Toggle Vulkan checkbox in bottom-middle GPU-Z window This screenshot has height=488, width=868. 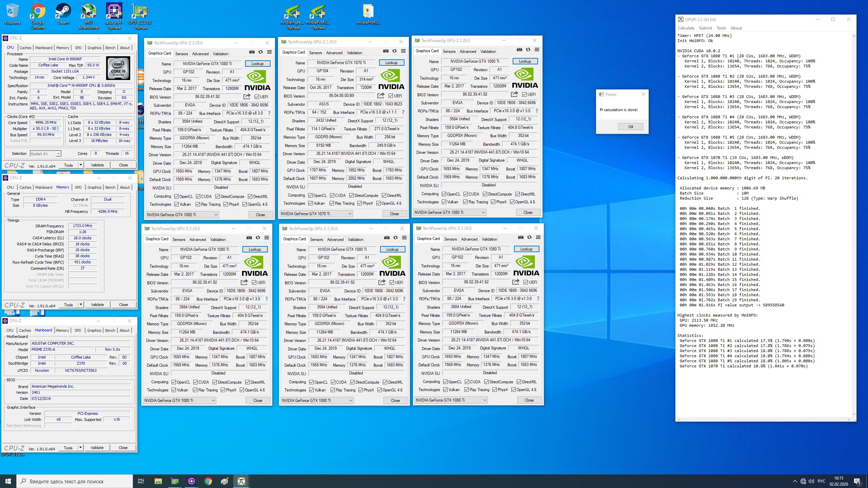tap(311, 390)
